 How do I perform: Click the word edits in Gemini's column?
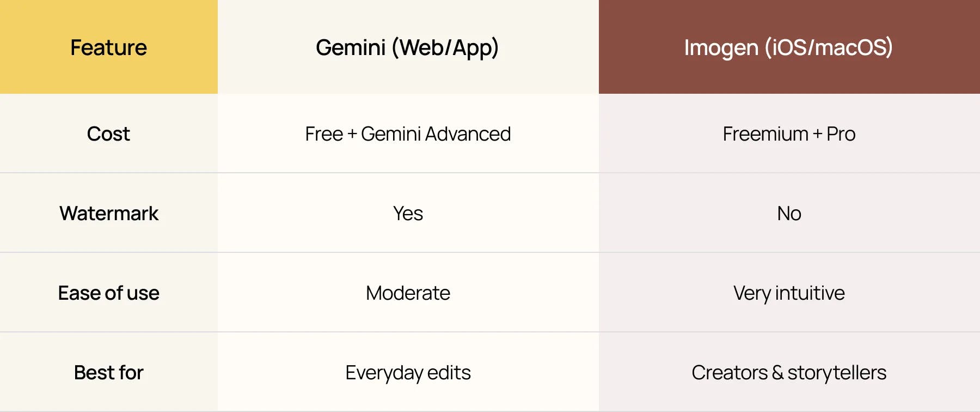pos(449,373)
